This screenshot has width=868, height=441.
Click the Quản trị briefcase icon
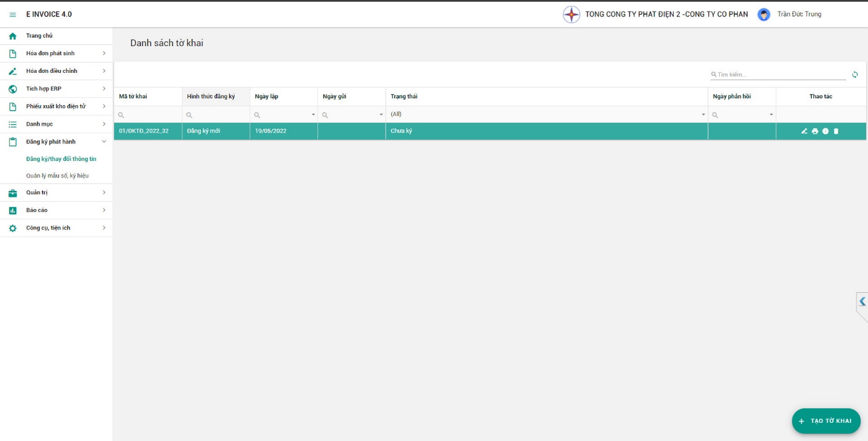[13, 193]
